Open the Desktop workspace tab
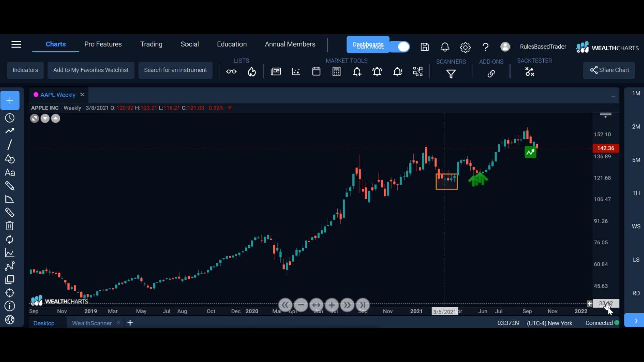The width and height of the screenshot is (644, 362). tap(44, 323)
